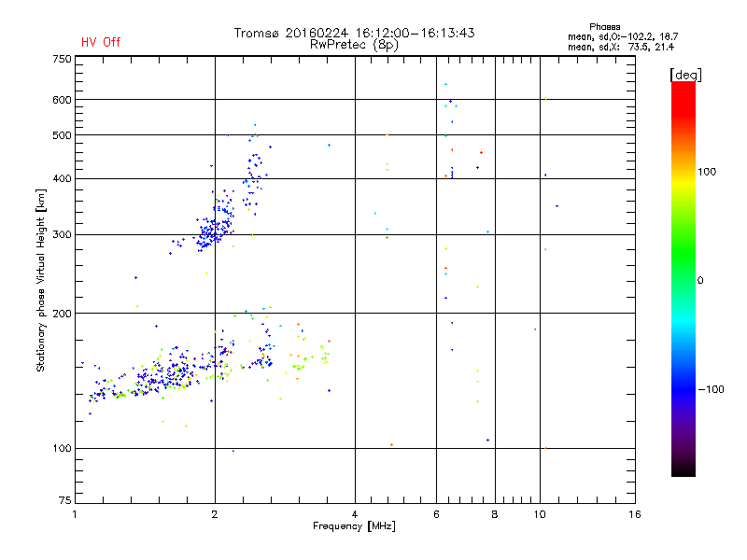Click the y-axis tick label '75'

[x=65, y=500]
